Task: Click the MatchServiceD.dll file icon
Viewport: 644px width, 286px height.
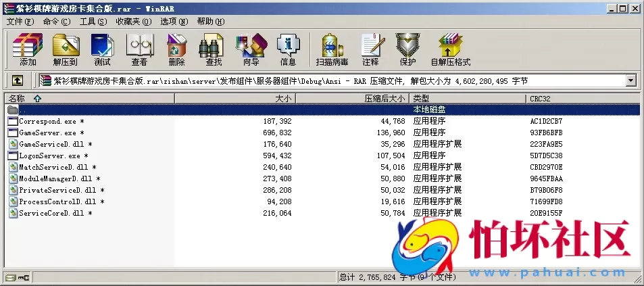Action: pyautogui.click(x=13, y=167)
